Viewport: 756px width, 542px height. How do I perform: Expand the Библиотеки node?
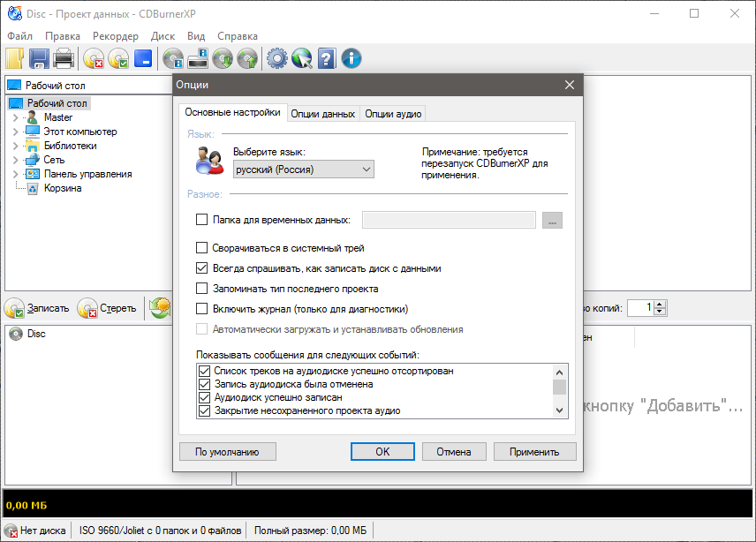click(15, 146)
